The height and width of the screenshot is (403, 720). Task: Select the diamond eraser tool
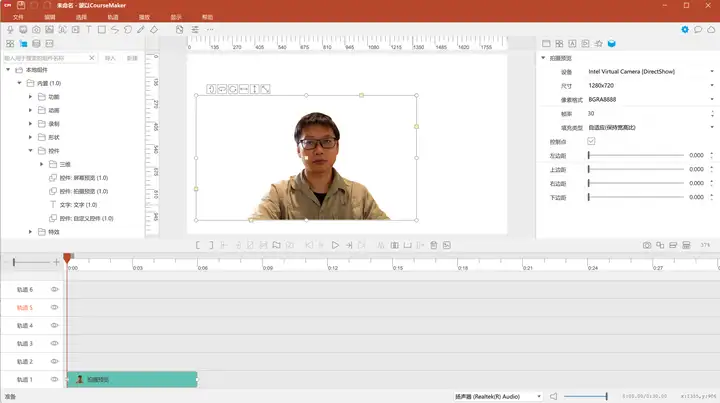[x=154, y=29]
